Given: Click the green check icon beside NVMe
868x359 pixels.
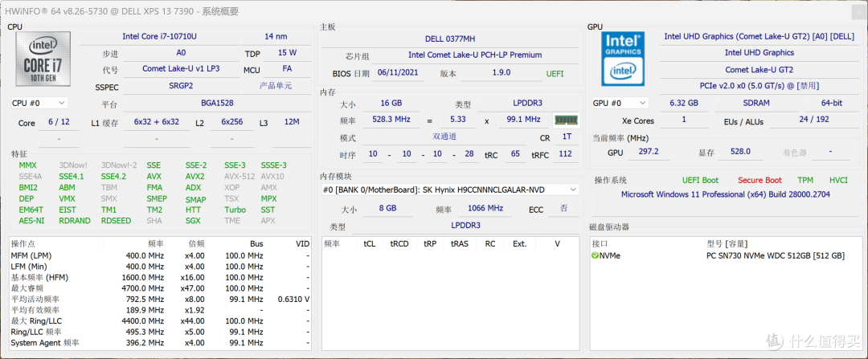Looking at the screenshot, I should 595,255.
